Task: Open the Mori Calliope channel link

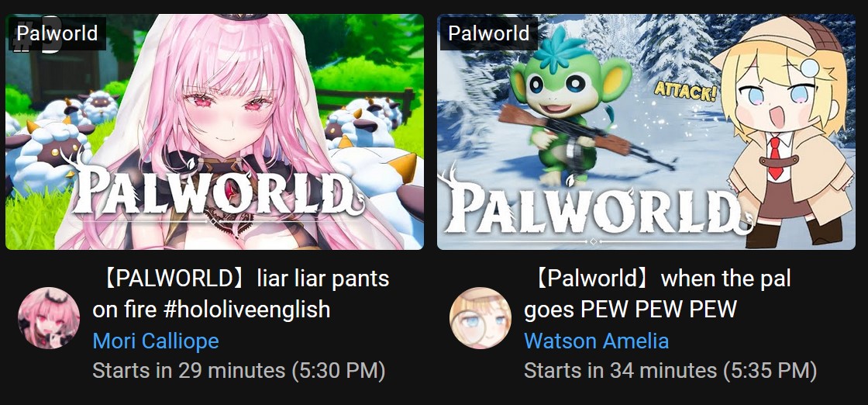Action: 156,340
